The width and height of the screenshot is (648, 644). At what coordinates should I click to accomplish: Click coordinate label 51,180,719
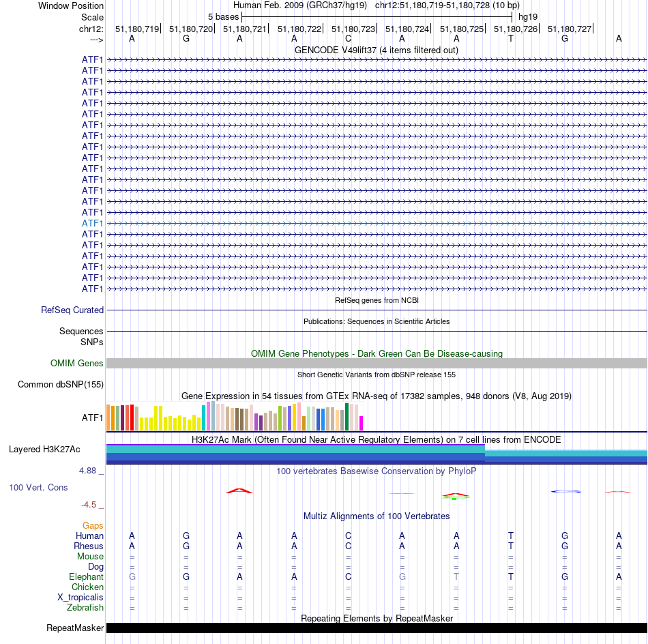pos(137,29)
